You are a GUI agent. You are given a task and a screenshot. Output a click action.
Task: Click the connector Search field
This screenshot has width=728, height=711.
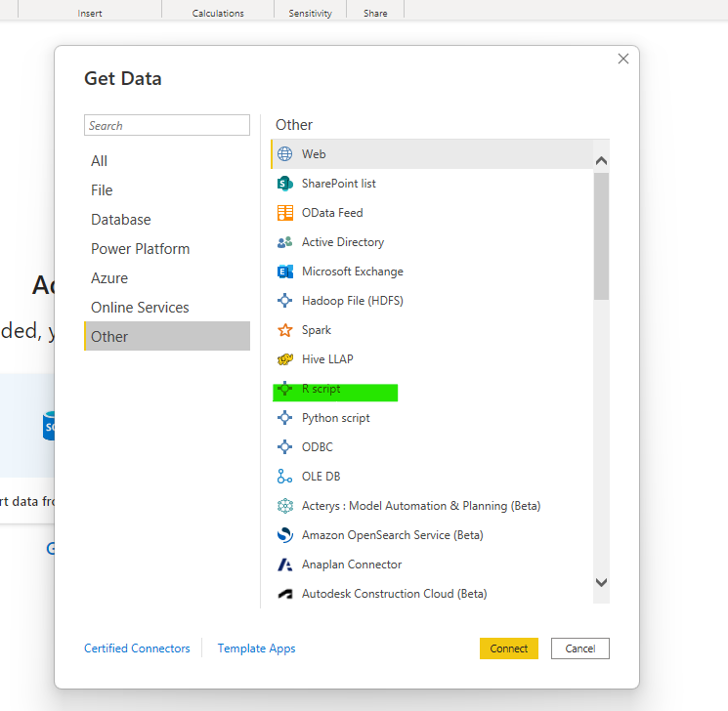pyautogui.click(x=167, y=125)
